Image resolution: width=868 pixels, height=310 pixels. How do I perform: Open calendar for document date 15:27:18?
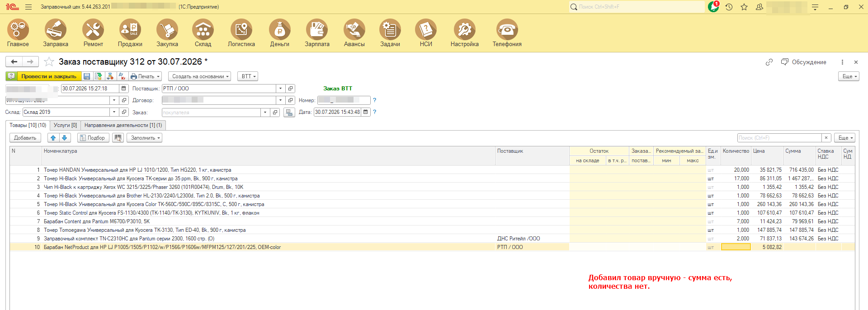(x=123, y=89)
